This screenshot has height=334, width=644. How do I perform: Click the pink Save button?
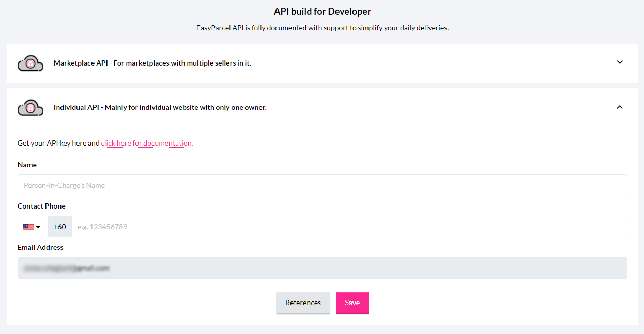coord(352,303)
